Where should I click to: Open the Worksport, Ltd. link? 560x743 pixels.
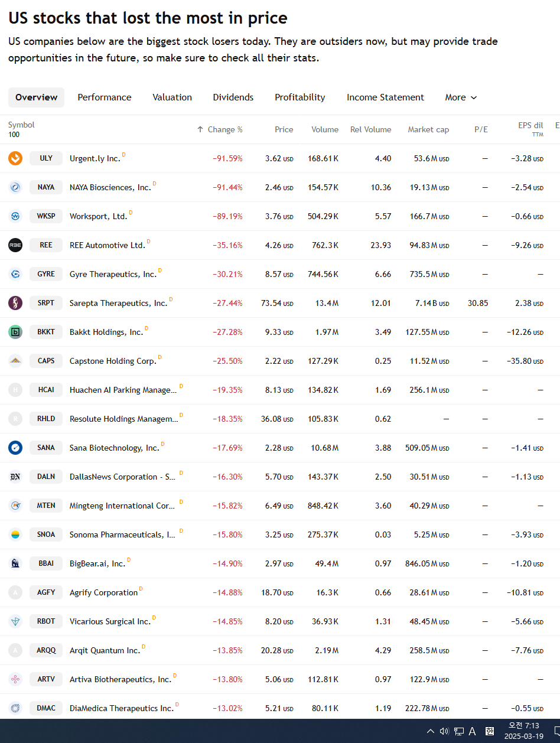click(98, 216)
